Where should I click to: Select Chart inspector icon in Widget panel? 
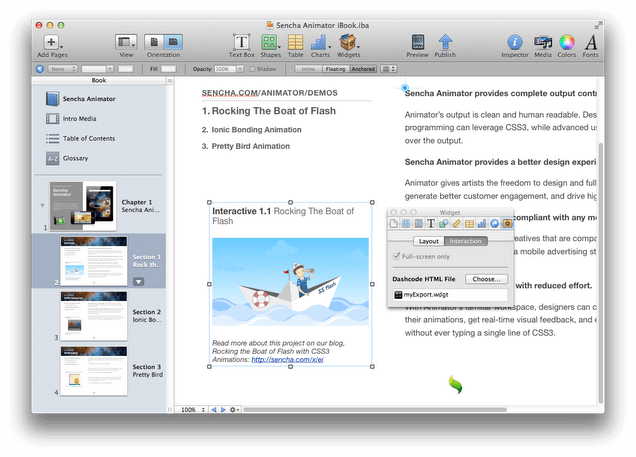482,223
